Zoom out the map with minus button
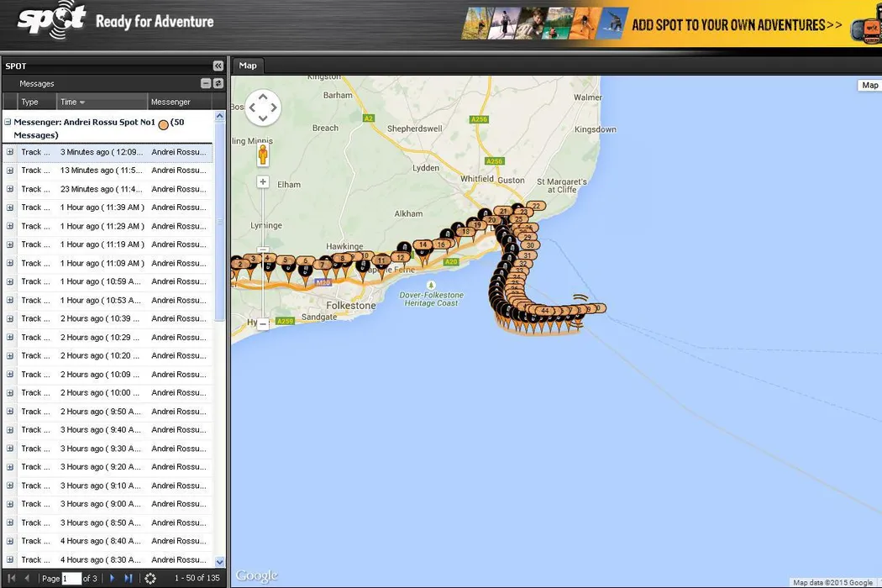This screenshot has height=588, width=882. [263, 323]
